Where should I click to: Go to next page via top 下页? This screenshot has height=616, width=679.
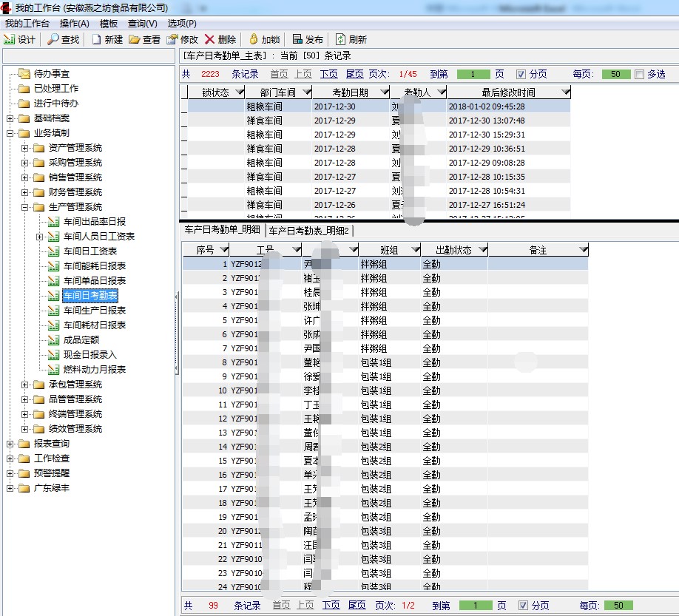click(x=328, y=74)
